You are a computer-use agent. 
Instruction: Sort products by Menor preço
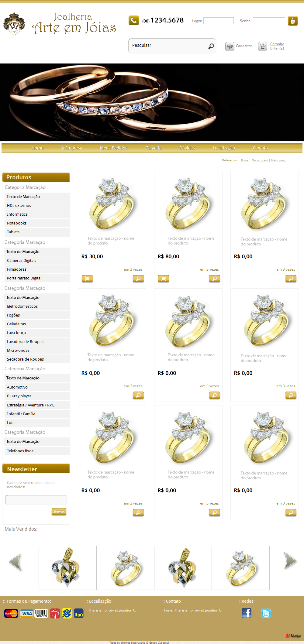[x=260, y=160]
